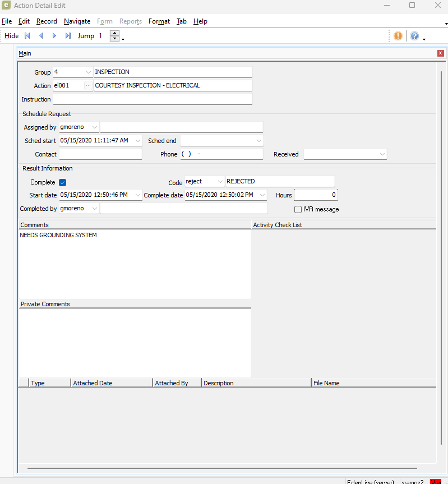Expand the Group dropdown
Image resolution: width=448 pixels, height=484 pixels.
[89, 72]
